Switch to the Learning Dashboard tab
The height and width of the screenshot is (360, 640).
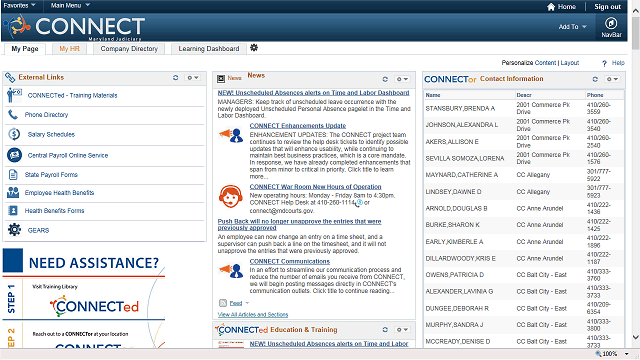pyautogui.click(x=209, y=49)
